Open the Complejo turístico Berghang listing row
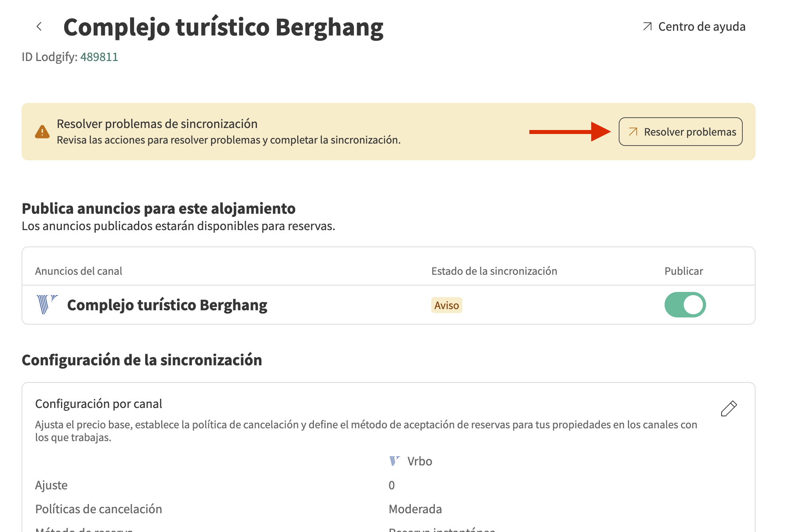 pos(167,305)
